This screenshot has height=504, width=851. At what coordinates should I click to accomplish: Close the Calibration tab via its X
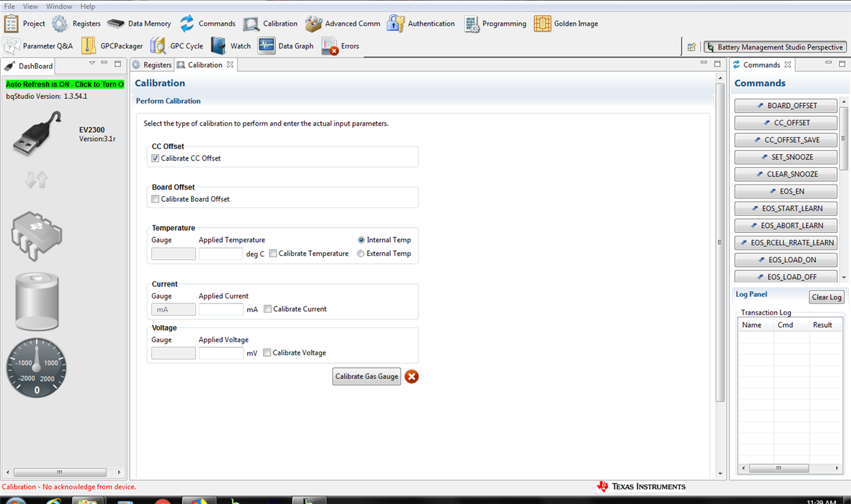tap(230, 65)
